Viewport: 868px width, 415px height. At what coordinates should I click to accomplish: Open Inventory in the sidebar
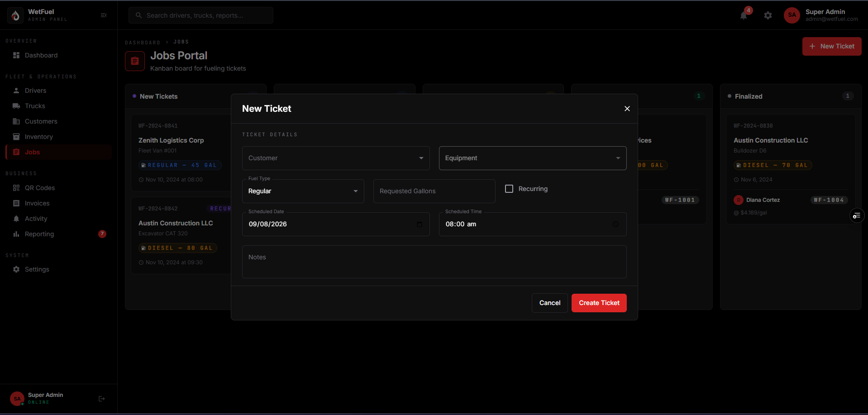(59, 137)
